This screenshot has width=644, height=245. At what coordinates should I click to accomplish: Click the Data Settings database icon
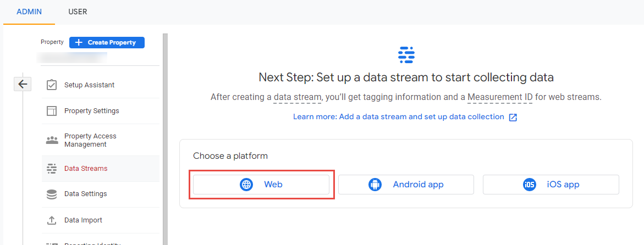52,194
